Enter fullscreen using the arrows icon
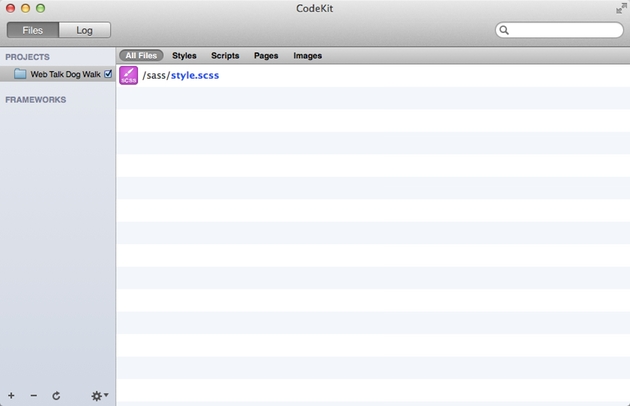Screen dimensions: 630x406 621,8
